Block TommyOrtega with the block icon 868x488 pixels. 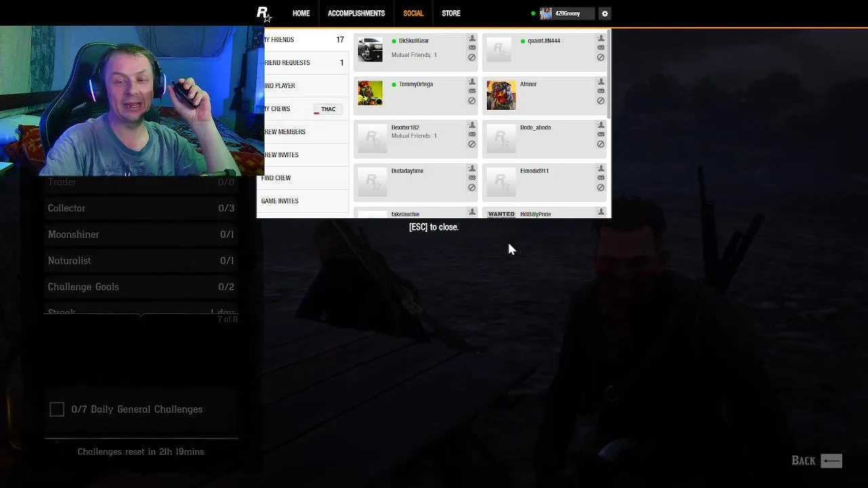472,101
